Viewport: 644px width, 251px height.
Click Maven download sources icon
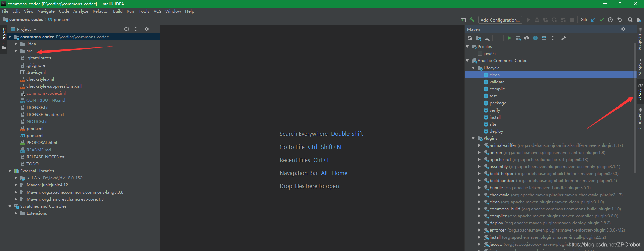tap(487, 38)
